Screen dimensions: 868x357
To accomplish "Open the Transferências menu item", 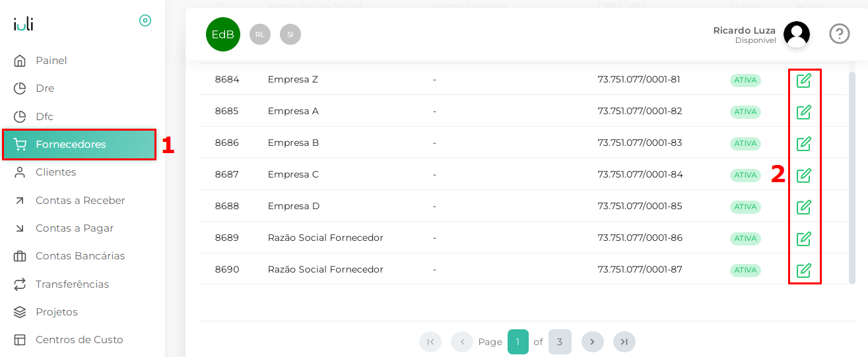I will tap(72, 284).
